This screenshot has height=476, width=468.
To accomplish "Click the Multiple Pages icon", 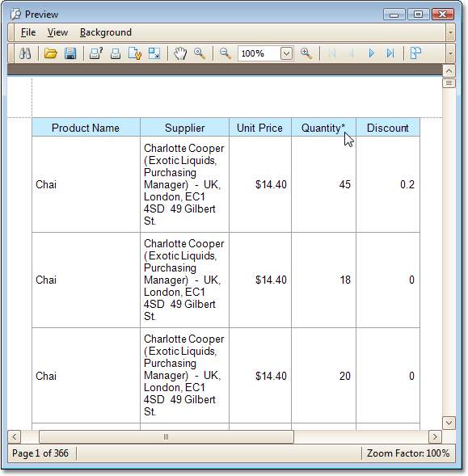I will click(415, 53).
